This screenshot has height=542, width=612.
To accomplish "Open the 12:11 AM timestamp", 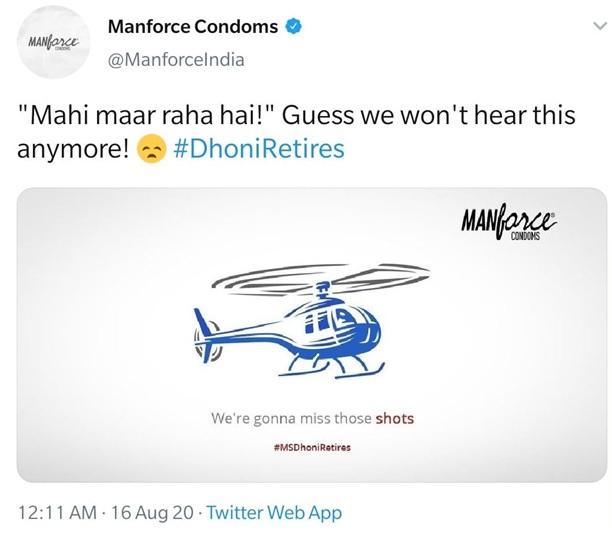I will point(57,513).
